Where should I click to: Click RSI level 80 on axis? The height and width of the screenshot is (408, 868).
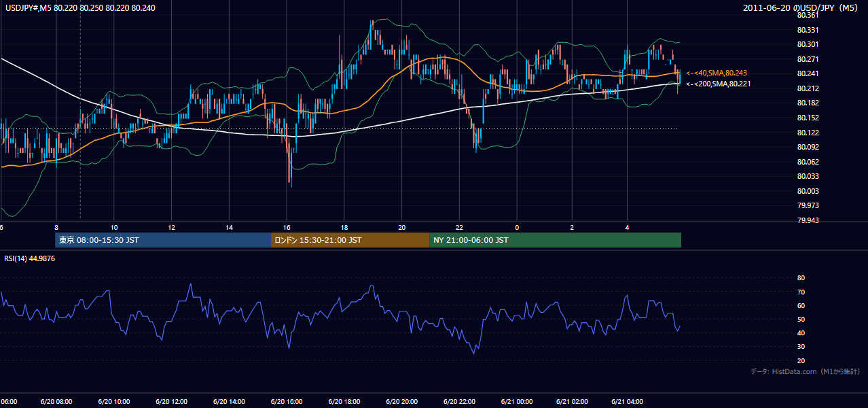point(801,278)
